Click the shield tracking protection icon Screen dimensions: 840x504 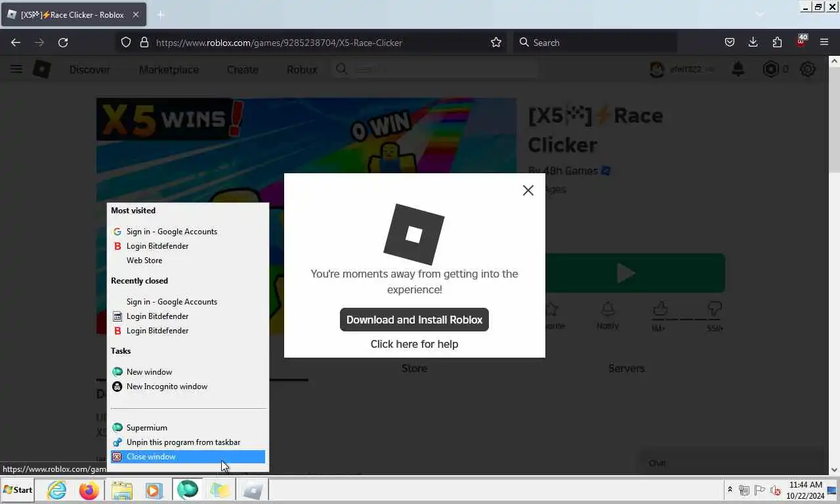point(126,42)
